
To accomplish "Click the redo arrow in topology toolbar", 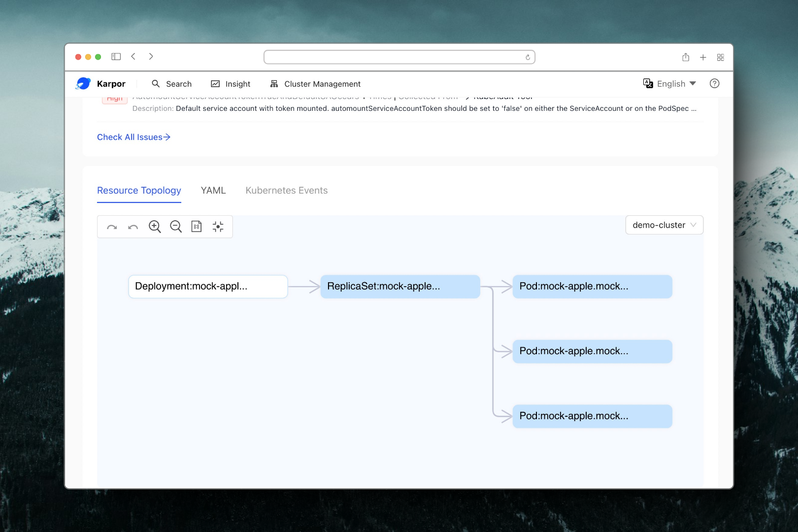I will click(112, 227).
